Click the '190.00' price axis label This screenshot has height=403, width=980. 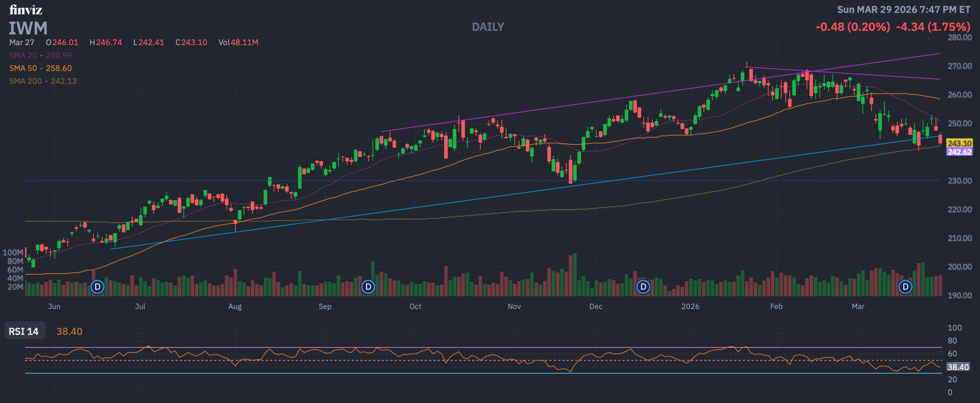tap(960, 296)
